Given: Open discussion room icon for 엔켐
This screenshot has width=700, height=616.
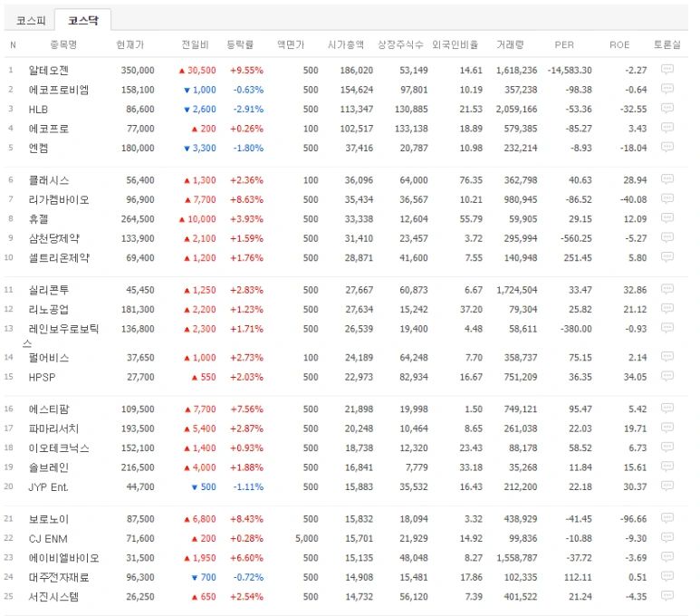Looking at the screenshot, I should point(667,147).
